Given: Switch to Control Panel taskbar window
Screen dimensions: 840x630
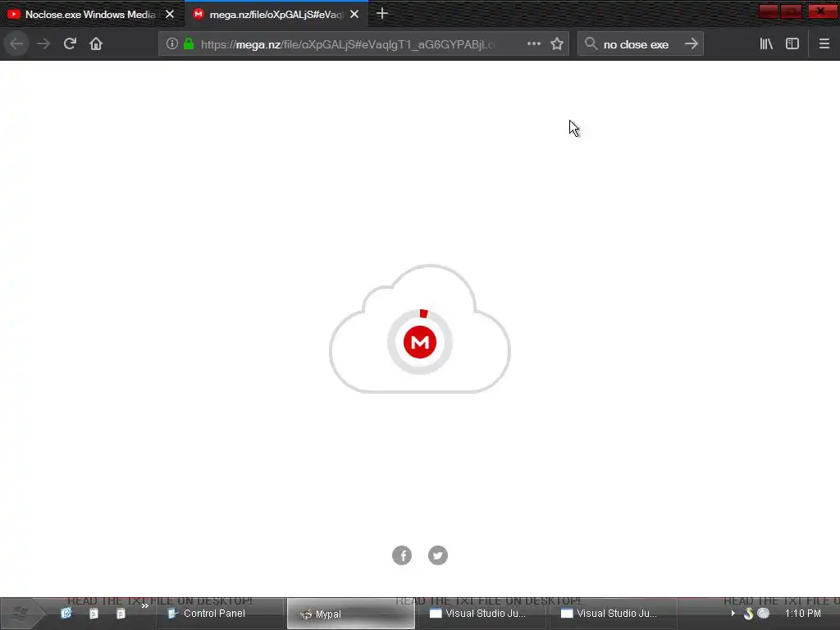Looking at the screenshot, I should tap(220, 614).
